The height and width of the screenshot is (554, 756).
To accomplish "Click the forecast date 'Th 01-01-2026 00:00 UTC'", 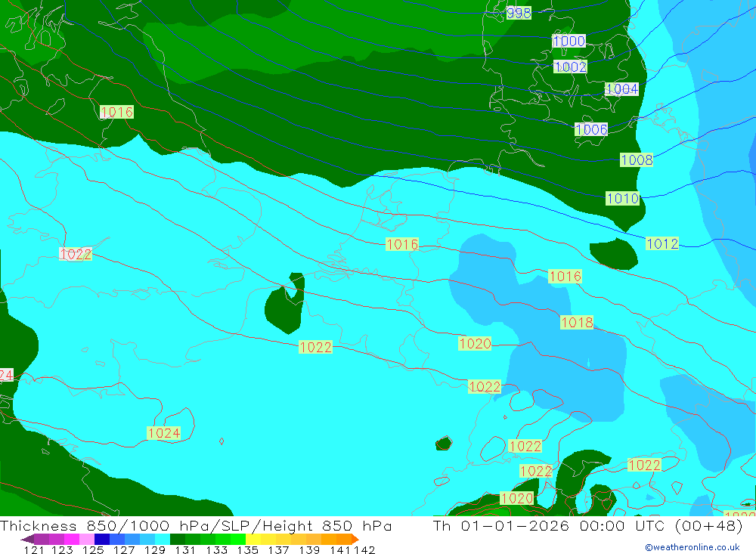I will tap(550, 525).
